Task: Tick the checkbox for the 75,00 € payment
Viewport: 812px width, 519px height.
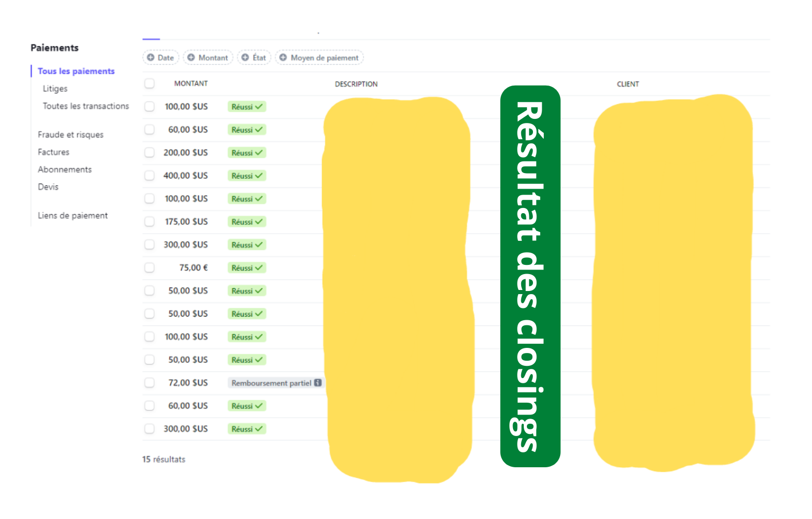Action: pyautogui.click(x=149, y=268)
